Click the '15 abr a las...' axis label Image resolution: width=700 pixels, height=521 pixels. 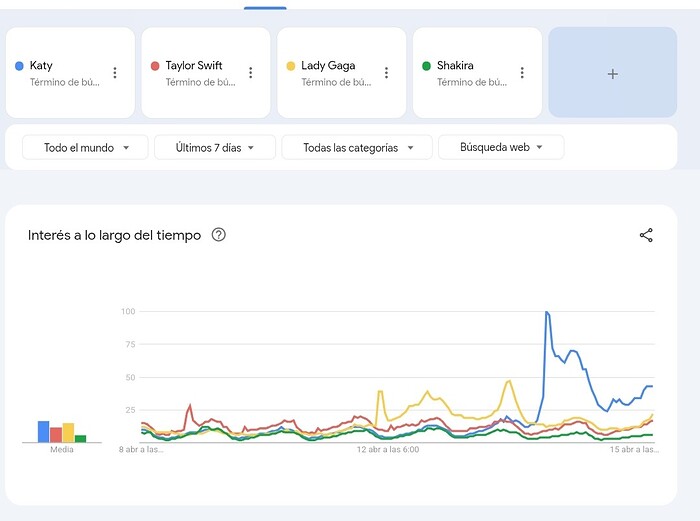click(634, 450)
